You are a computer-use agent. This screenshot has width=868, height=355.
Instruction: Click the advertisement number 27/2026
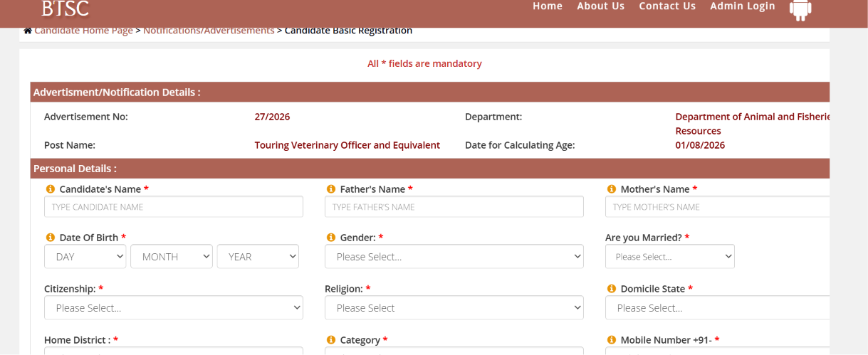pyautogui.click(x=272, y=117)
